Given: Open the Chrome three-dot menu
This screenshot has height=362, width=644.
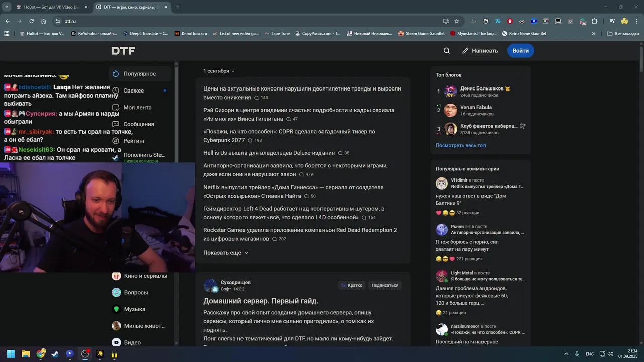Looking at the screenshot, I should pos(636,21).
